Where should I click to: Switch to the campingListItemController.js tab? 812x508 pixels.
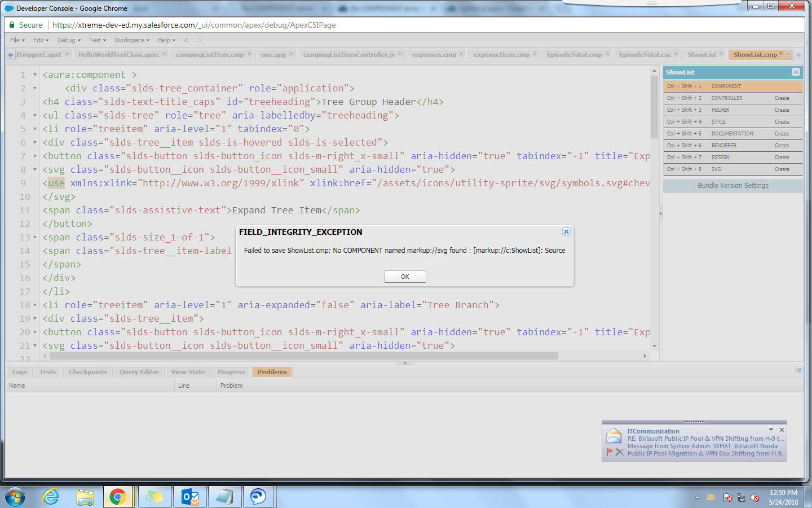coord(348,55)
